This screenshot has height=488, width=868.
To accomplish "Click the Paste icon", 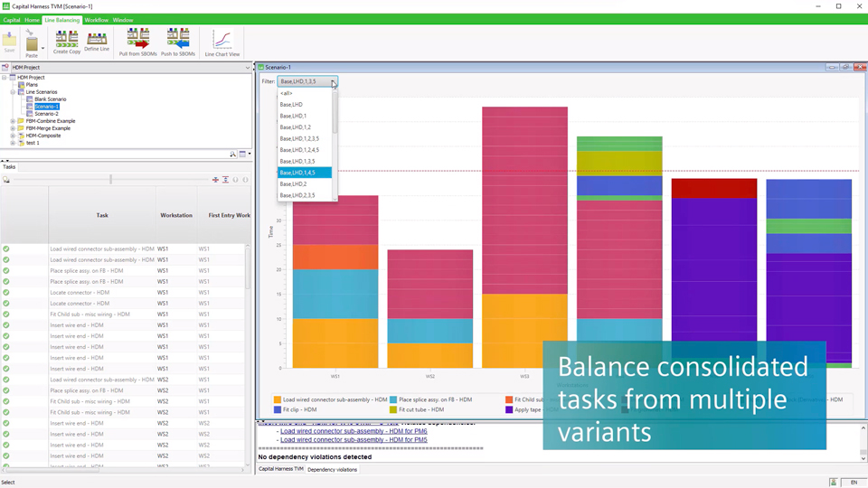I will click(x=32, y=42).
